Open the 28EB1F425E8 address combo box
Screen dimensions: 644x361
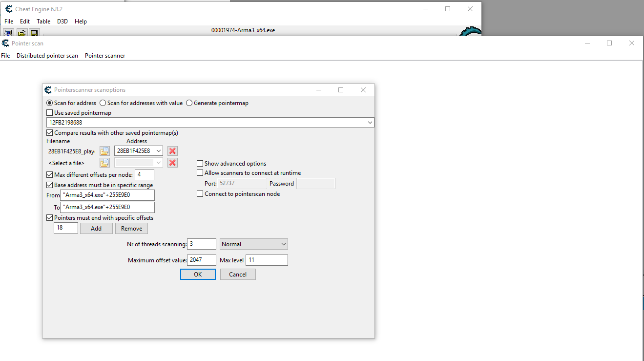(158, 151)
